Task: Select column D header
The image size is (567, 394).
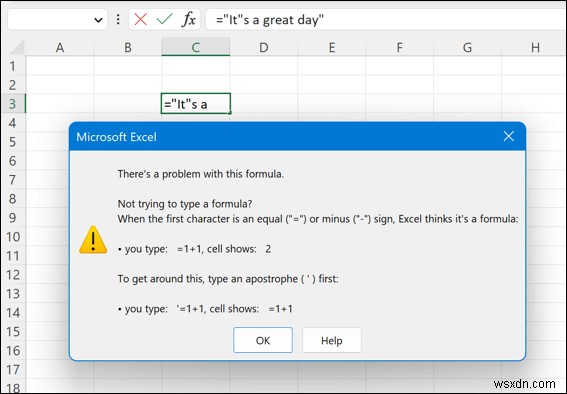Action: coord(264,47)
